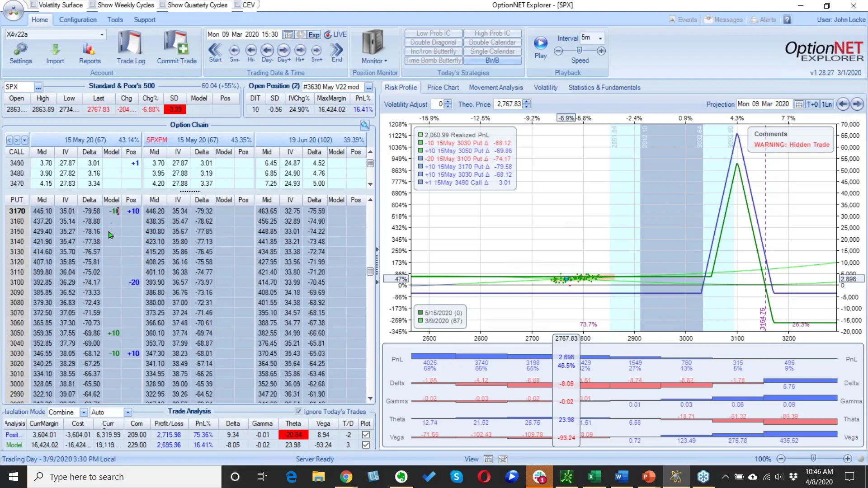Toggle the CEV checkbox
The width and height of the screenshot is (868, 488).
237,5
